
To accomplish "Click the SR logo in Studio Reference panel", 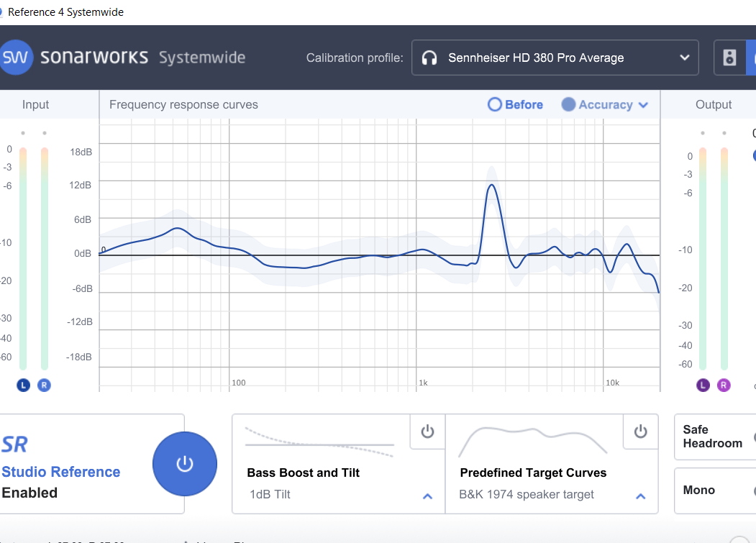I will pos(14,444).
